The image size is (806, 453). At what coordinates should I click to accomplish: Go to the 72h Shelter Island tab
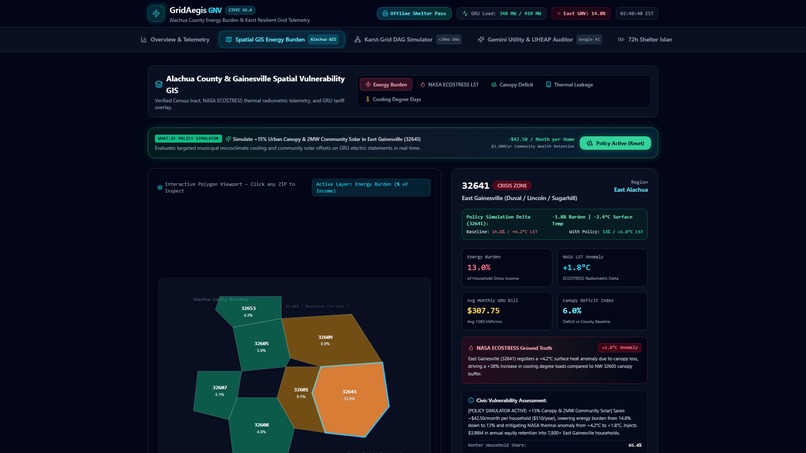645,40
